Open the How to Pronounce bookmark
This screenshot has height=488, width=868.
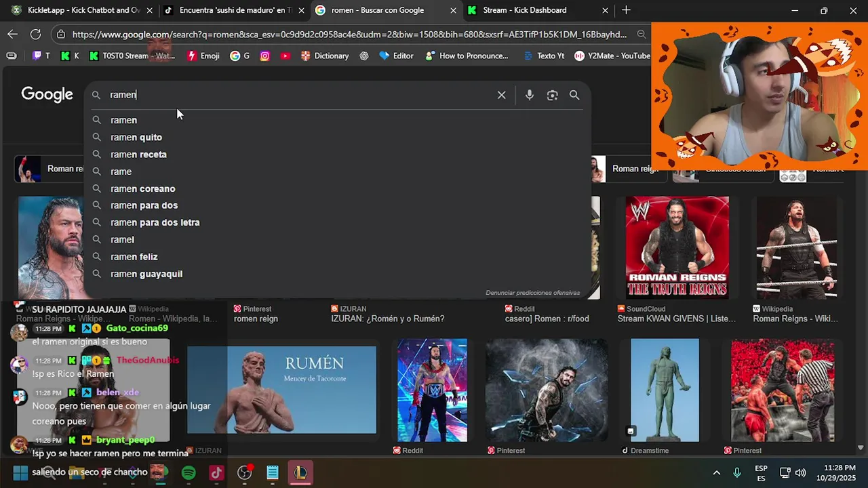pos(467,56)
